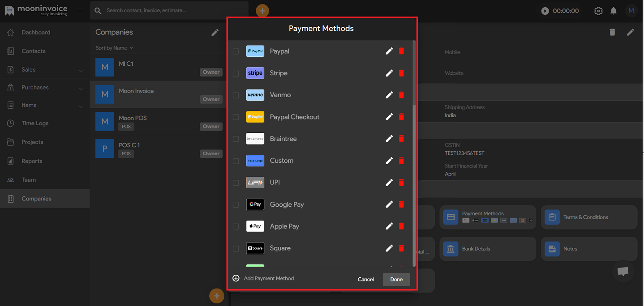This screenshot has height=306, width=644.
Task: Delete the Square payment method
Action: coord(401,248)
